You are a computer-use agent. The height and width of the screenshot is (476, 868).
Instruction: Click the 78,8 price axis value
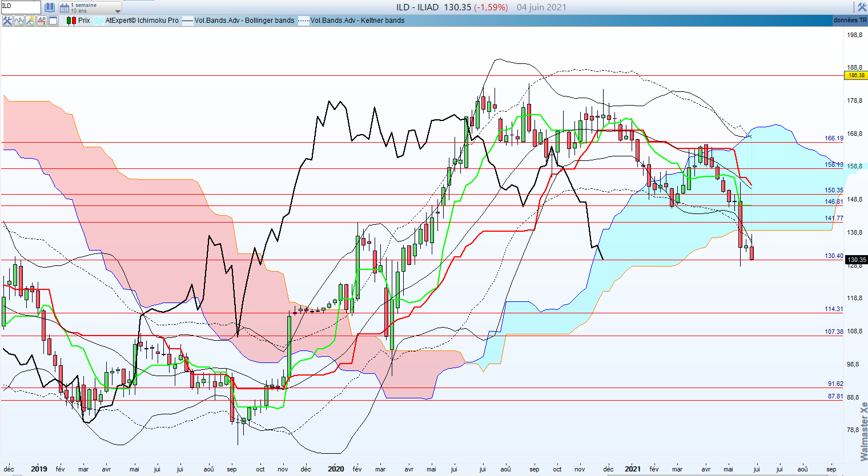click(x=853, y=430)
